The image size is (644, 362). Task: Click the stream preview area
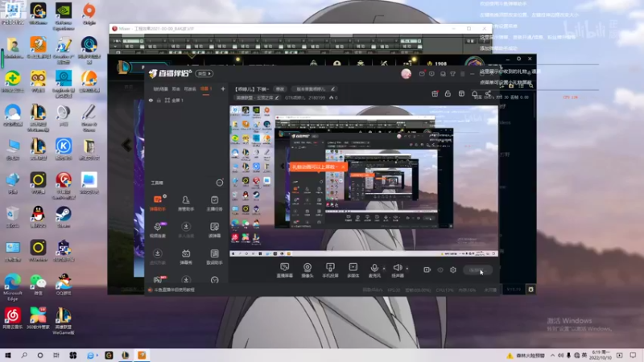(364, 181)
